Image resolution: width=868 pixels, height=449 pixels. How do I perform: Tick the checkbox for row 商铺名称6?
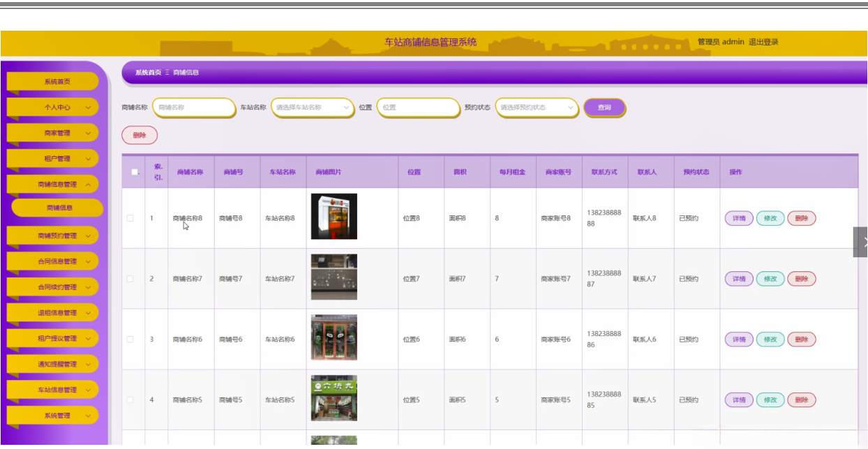pyautogui.click(x=130, y=340)
